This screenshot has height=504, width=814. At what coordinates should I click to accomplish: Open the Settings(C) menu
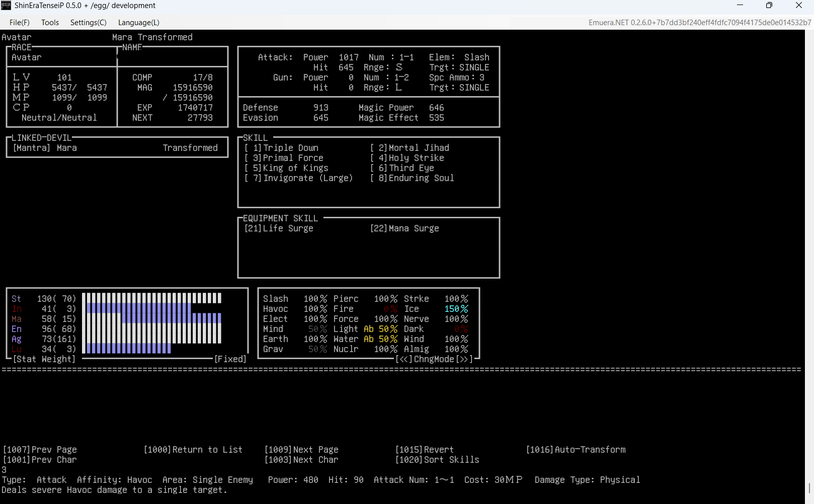(x=89, y=22)
